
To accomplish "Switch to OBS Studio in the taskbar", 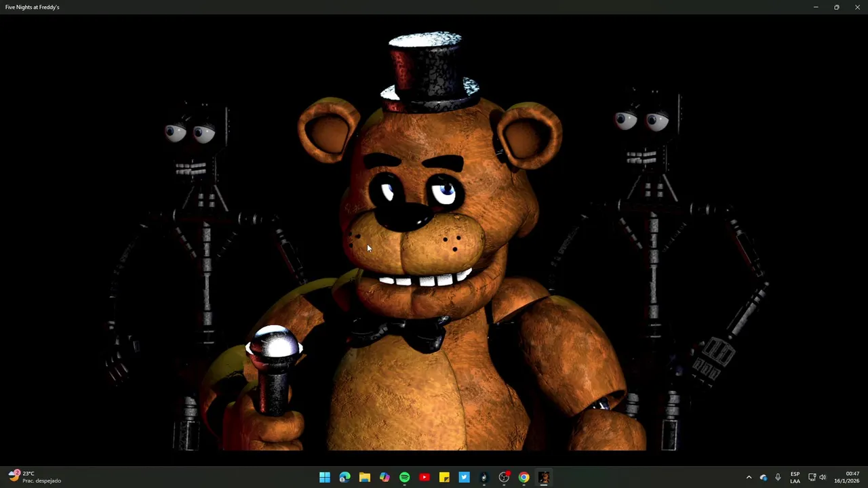I will click(504, 477).
